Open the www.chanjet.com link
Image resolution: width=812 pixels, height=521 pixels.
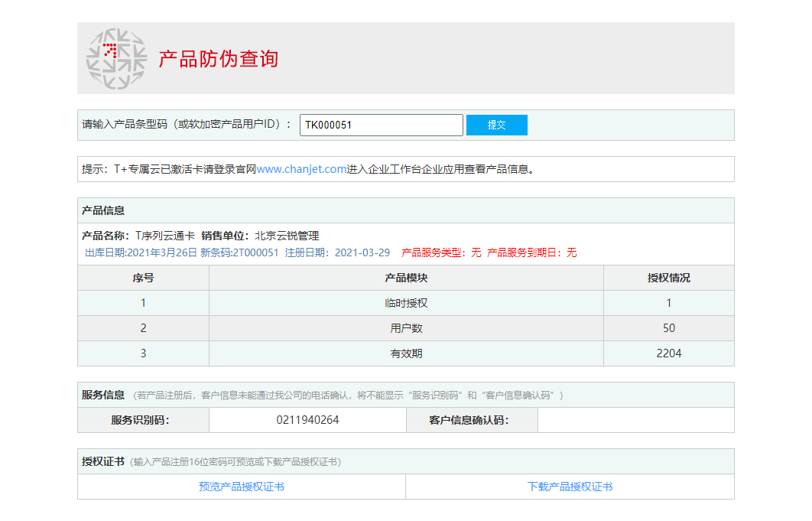click(x=301, y=169)
